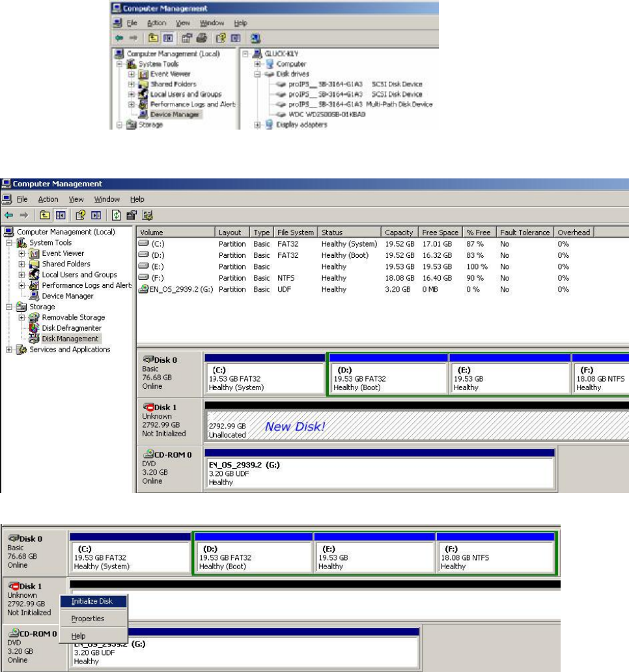Screen dimensions: 629x672
Task: Collapse Disk drives node in device list
Action: click(257, 74)
